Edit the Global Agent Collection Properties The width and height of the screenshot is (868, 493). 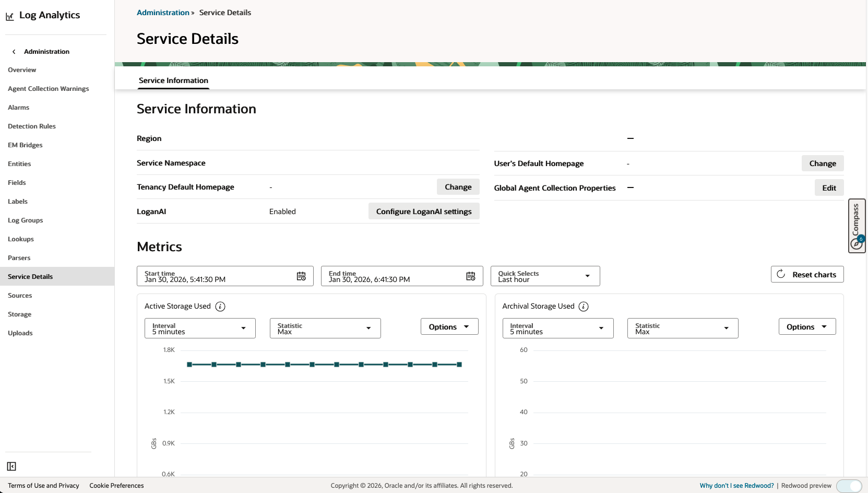(829, 187)
